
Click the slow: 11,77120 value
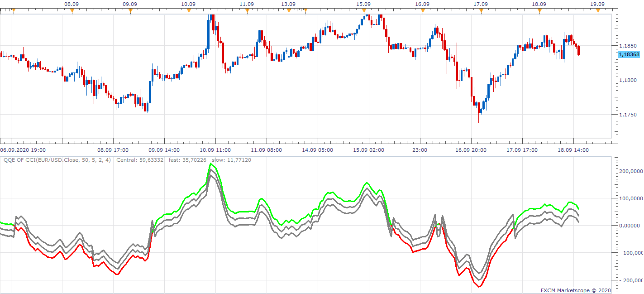[x=231, y=160]
